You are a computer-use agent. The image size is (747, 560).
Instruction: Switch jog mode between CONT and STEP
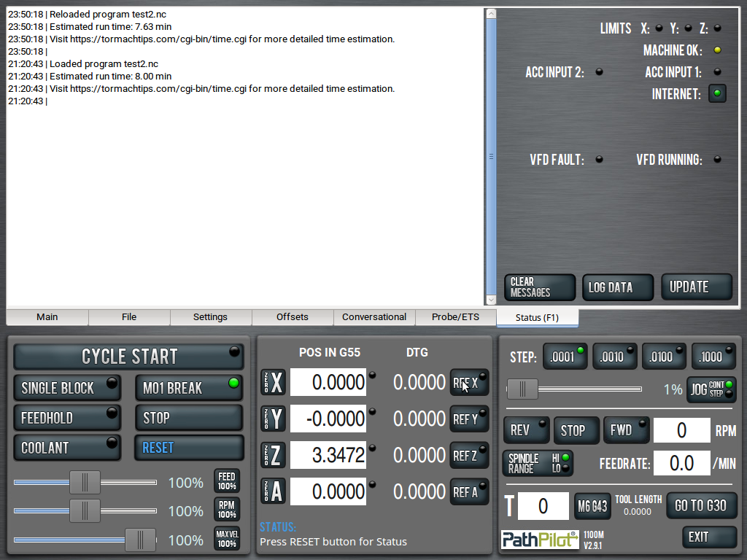coord(711,389)
